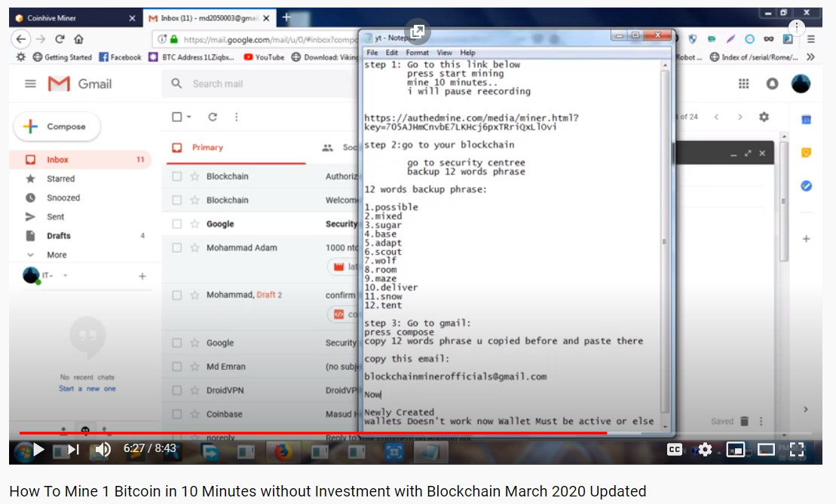836x504 pixels.
Task: Open Gmail notifications bell
Action: (x=772, y=84)
